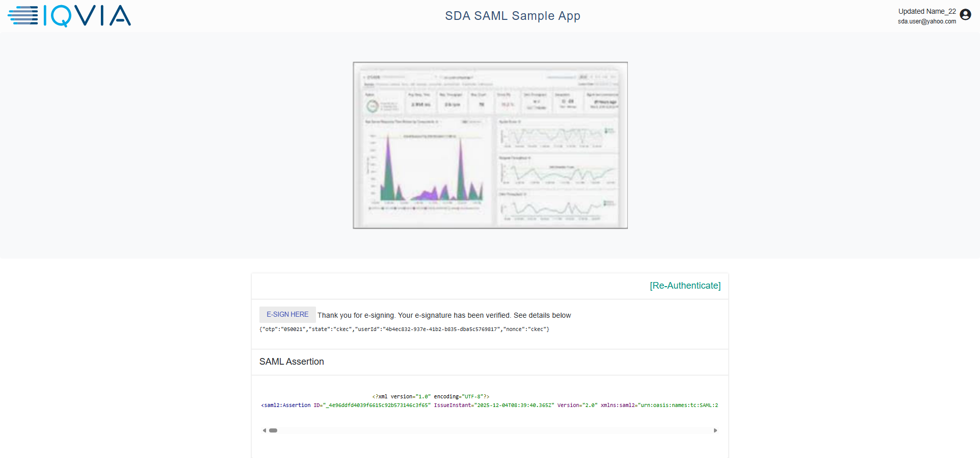This screenshot has width=980, height=458.
Task: Click the IQVIA logo
Action: pyautogui.click(x=69, y=16)
